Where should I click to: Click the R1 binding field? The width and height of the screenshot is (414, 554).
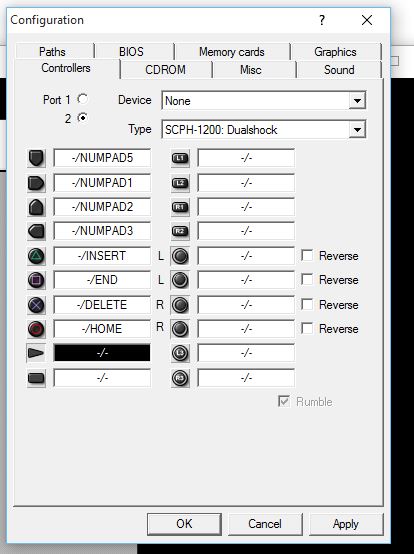coord(246,207)
